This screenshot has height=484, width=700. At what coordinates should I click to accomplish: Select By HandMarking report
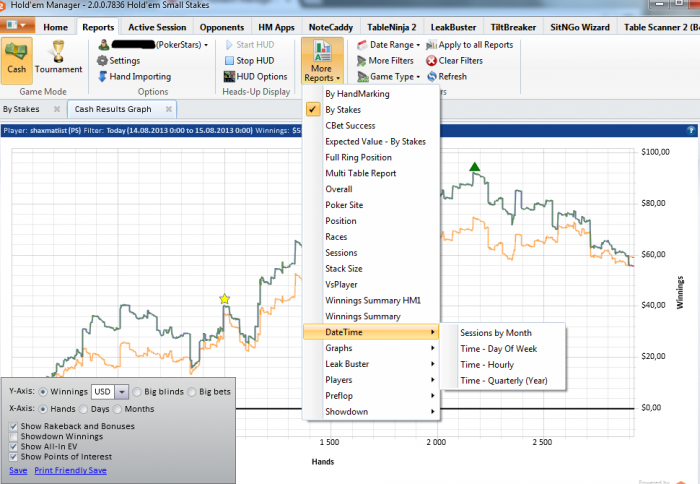(357, 94)
